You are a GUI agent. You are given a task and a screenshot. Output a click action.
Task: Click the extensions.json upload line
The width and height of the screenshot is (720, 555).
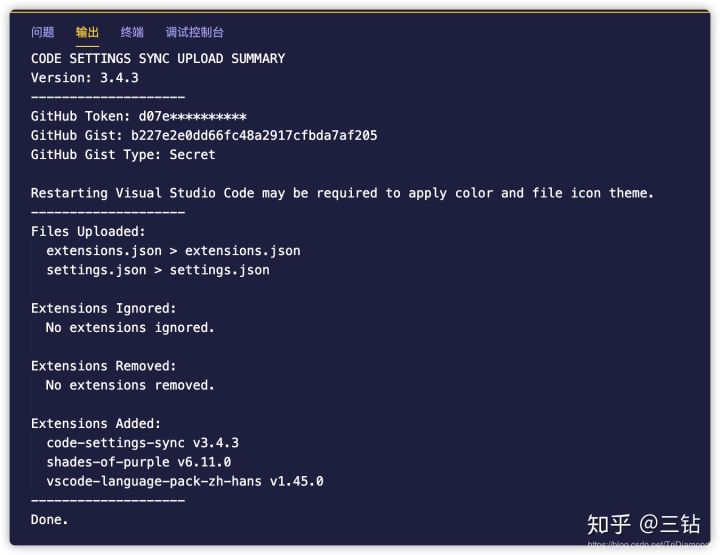[x=173, y=250]
